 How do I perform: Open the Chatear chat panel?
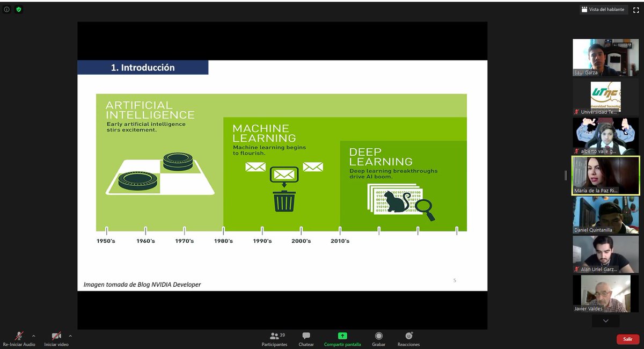(x=306, y=339)
